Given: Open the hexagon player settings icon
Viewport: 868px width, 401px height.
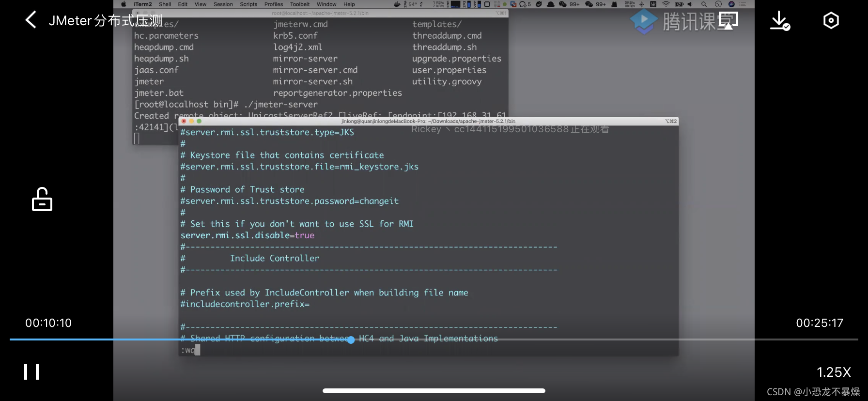Looking at the screenshot, I should pos(831,20).
